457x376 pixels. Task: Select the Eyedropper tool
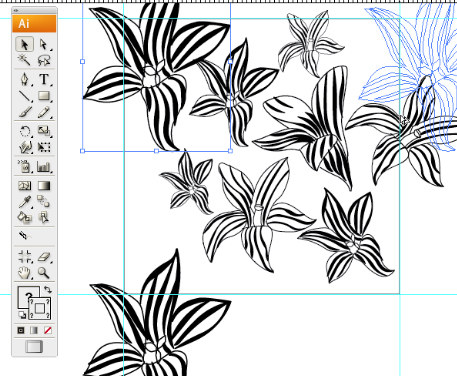click(24, 201)
